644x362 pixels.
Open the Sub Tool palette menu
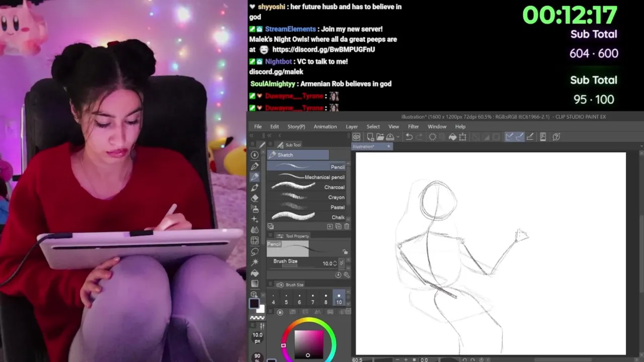click(x=270, y=145)
